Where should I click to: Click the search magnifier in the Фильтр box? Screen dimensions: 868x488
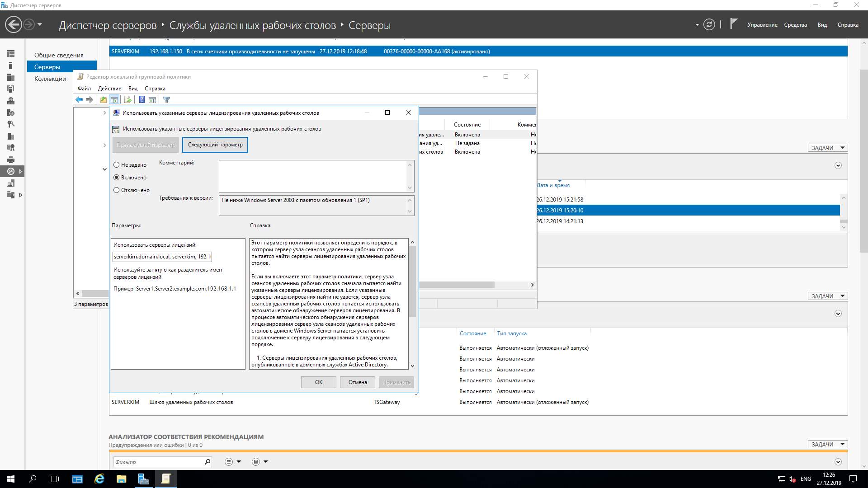(207, 462)
